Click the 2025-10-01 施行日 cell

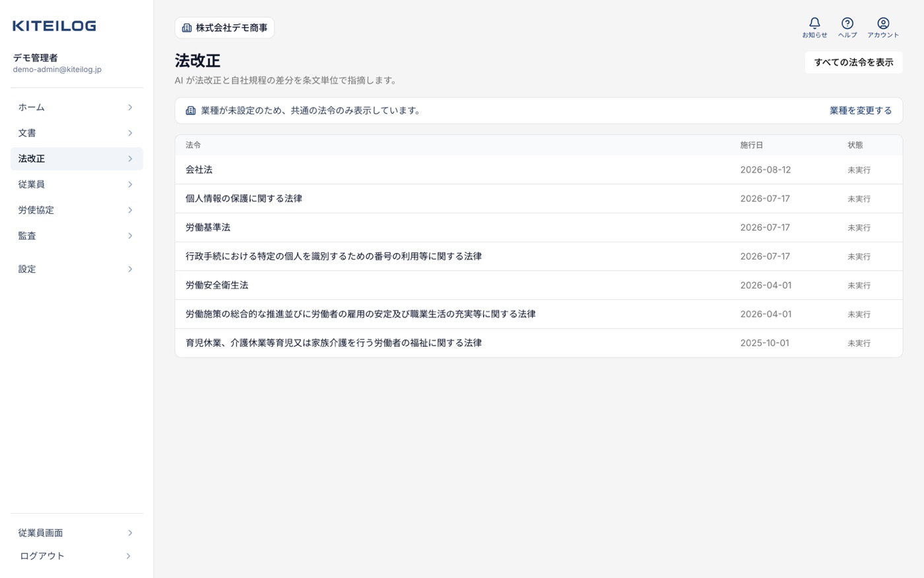tap(764, 343)
